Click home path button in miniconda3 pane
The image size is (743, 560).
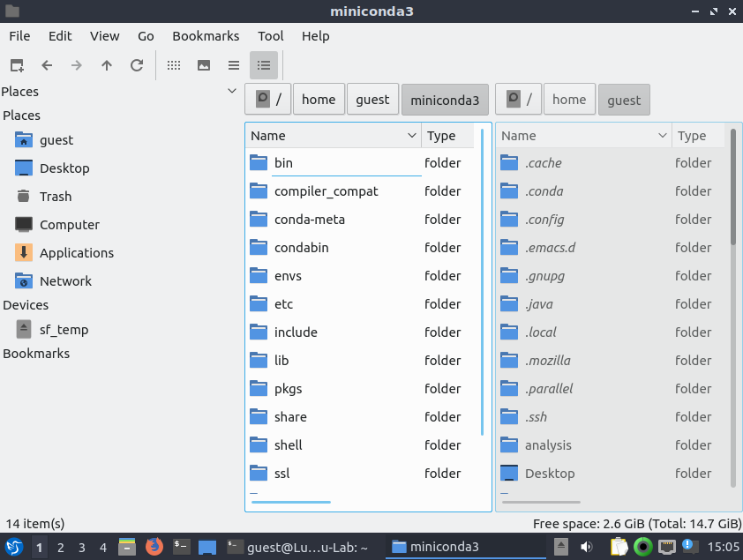tap(319, 100)
